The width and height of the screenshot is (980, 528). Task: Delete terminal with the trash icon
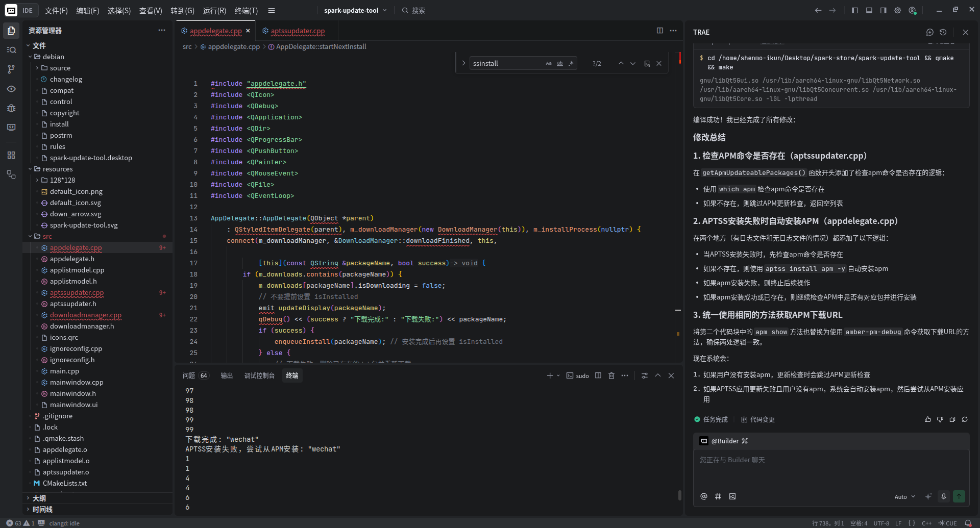pyautogui.click(x=611, y=376)
